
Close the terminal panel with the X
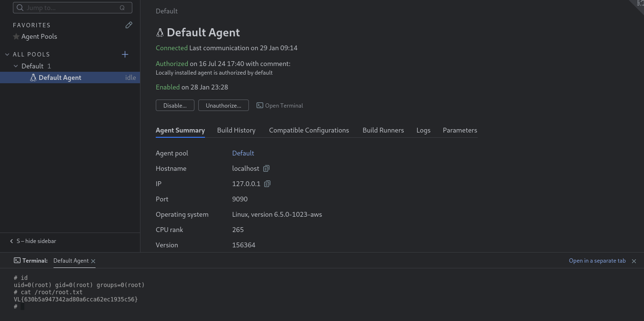pyautogui.click(x=634, y=261)
